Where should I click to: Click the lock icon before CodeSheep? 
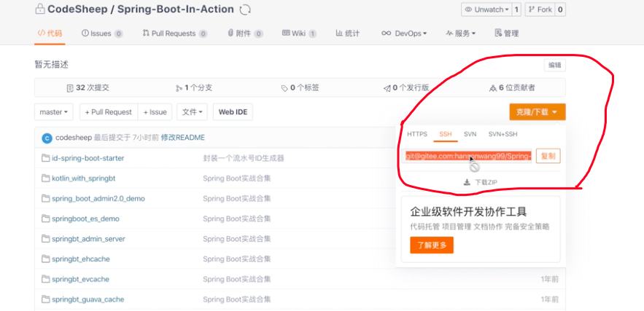40,9
